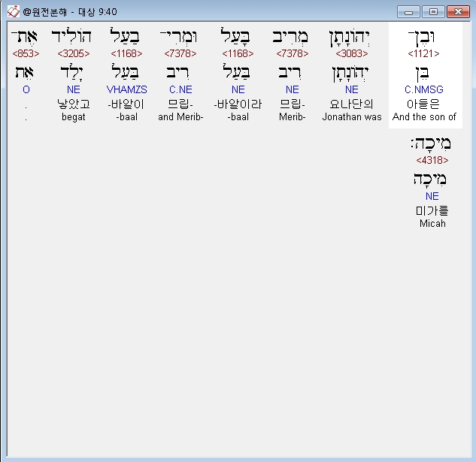Click <7378> above the NE Merib- column
The image size is (476, 462).
pyautogui.click(x=293, y=53)
